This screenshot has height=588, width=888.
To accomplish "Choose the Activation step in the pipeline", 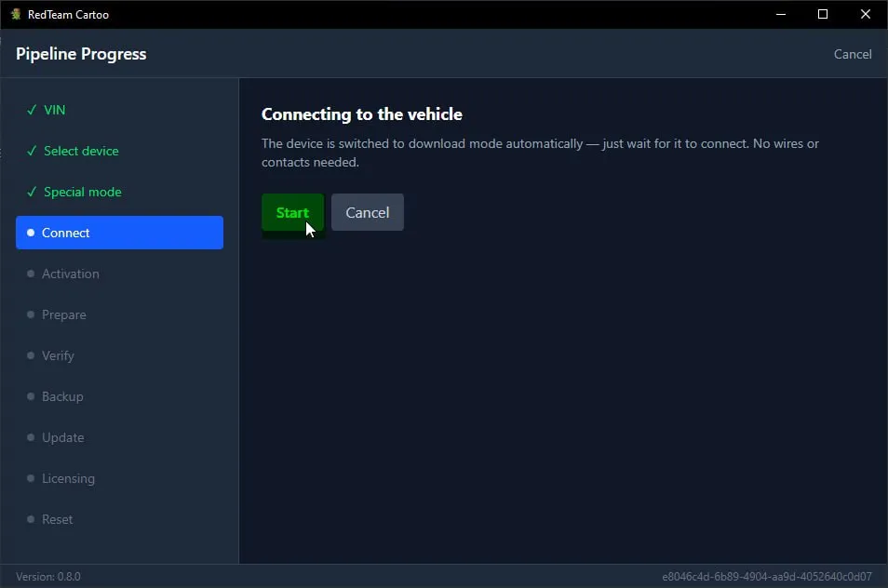I will [119, 274].
